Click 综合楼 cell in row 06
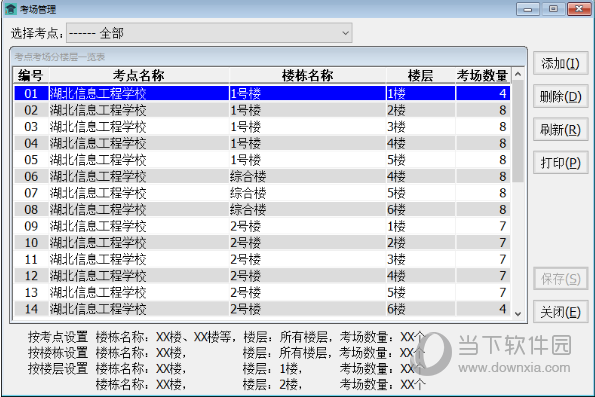 (307, 176)
